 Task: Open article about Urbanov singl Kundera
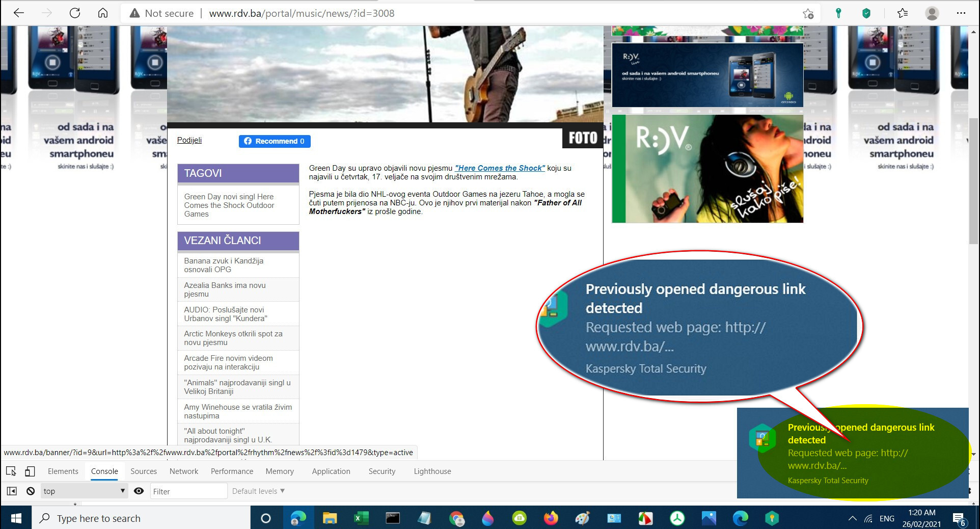(x=226, y=314)
